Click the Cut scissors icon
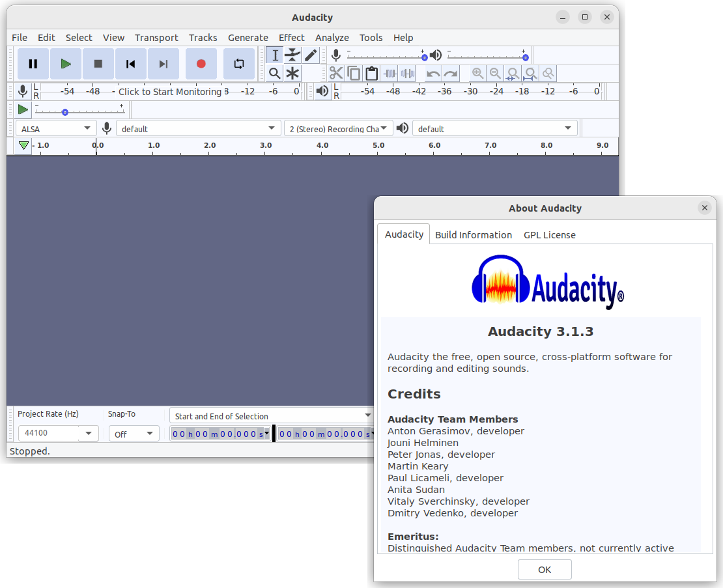Viewport: 723px width, 588px height. coord(336,74)
